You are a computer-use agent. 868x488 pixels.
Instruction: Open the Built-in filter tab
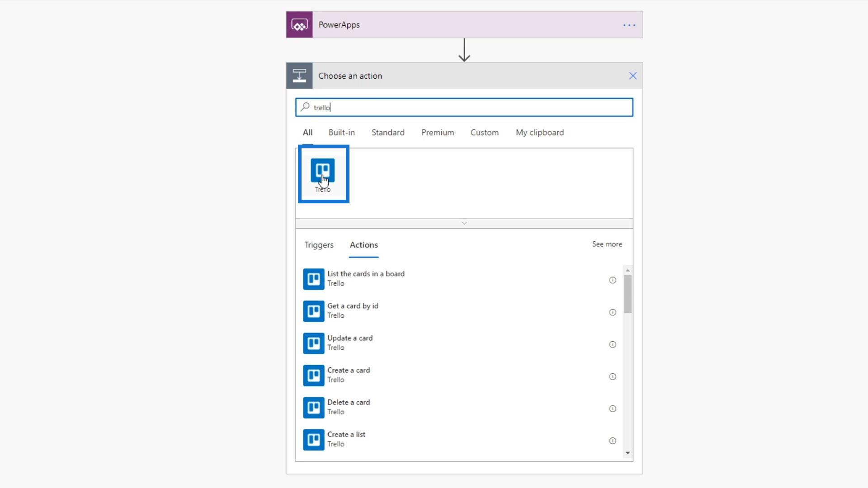tap(341, 132)
